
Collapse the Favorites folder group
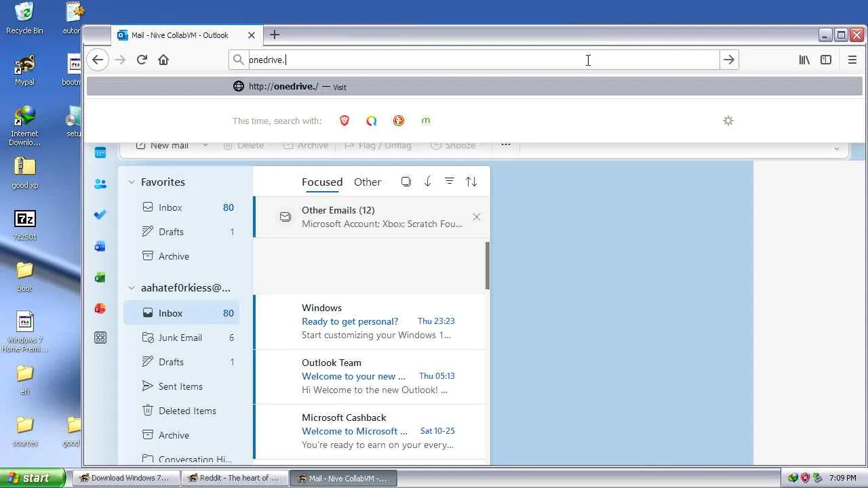132,182
